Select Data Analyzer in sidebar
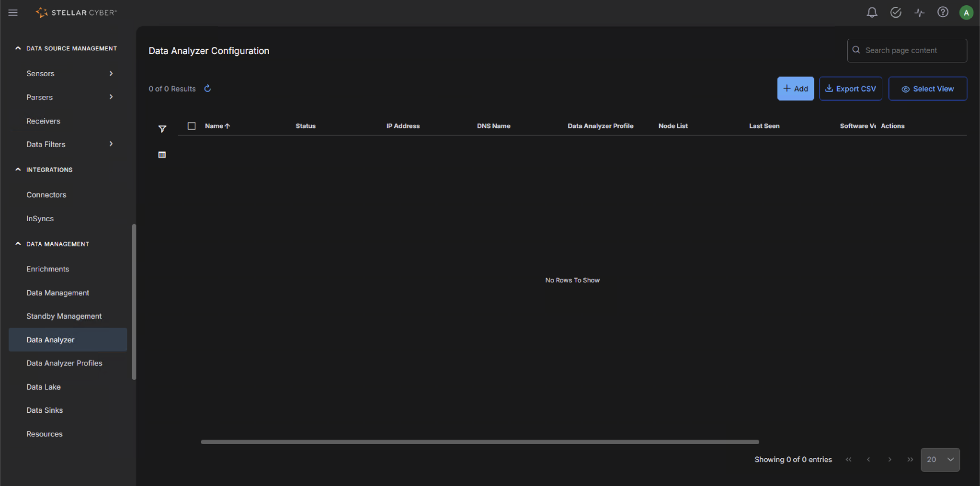Image resolution: width=980 pixels, height=486 pixels. tap(68, 339)
